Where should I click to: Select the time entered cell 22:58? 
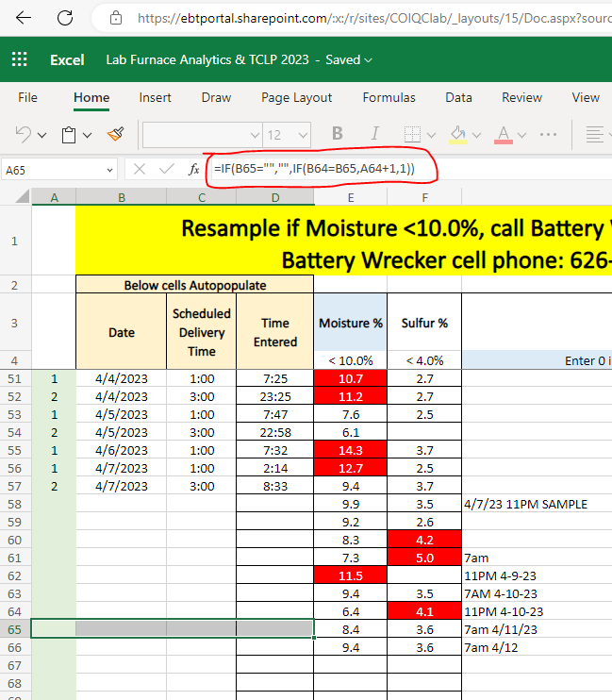(275, 432)
